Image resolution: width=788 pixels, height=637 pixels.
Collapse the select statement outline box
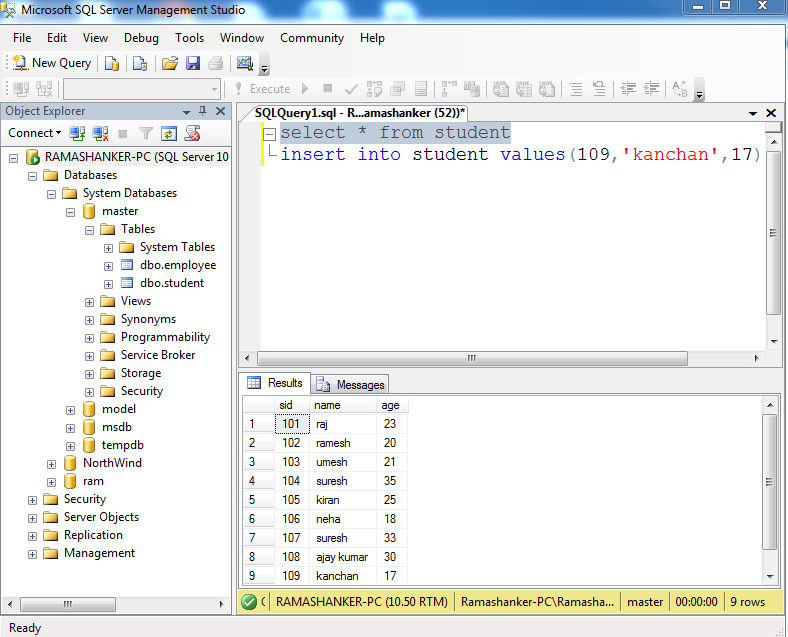click(x=270, y=134)
